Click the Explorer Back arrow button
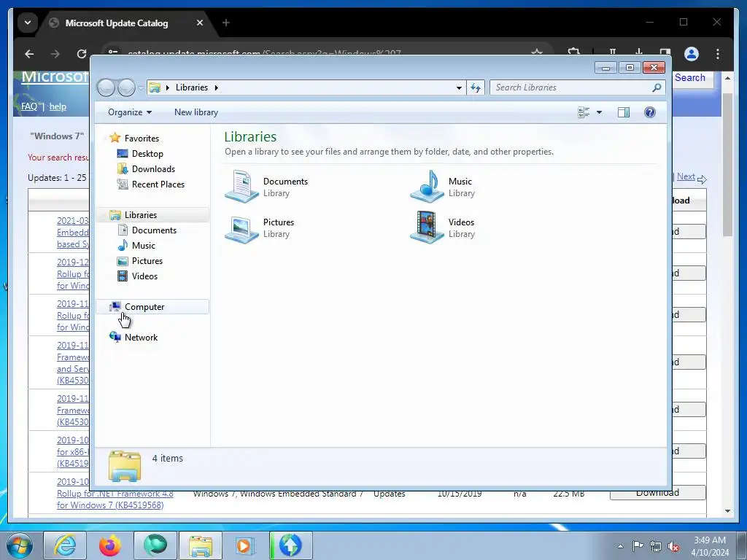747x560 pixels. click(x=106, y=87)
